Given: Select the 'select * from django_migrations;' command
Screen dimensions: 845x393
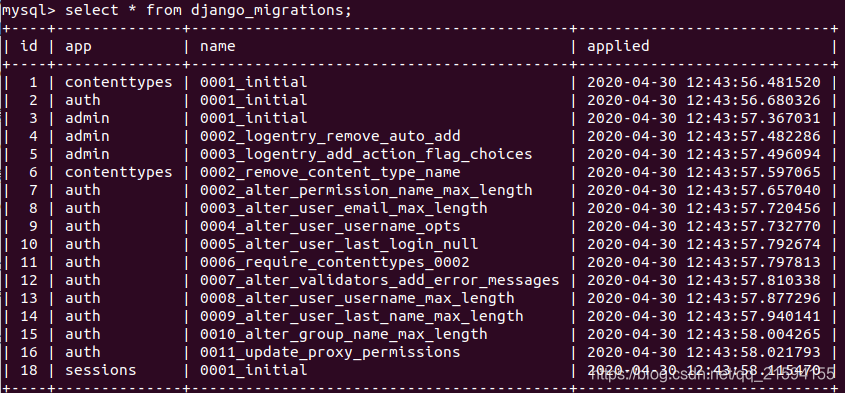Looking at the screenshot, I should click(x=209, y=11).
